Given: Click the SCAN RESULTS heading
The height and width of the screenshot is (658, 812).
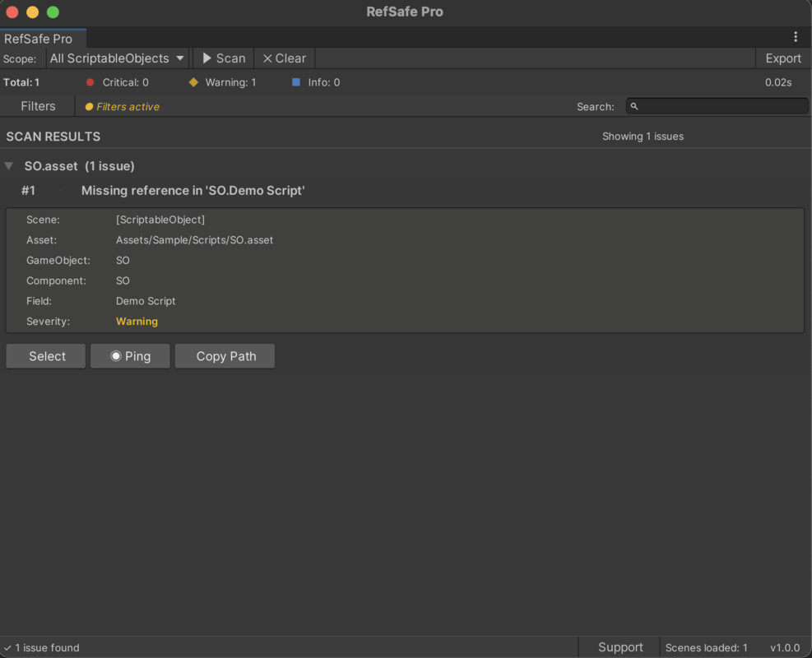Looking at the screenshot, I should pos(53,137).
